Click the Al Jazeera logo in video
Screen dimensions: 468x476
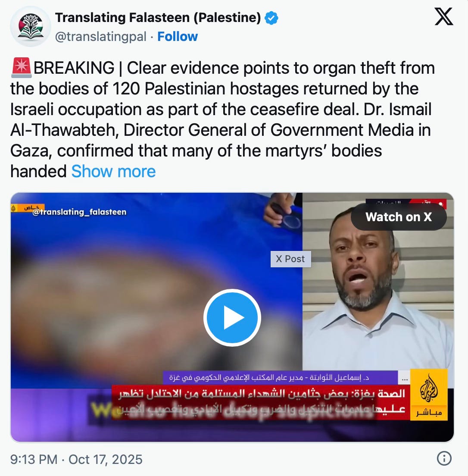point(429,395)
